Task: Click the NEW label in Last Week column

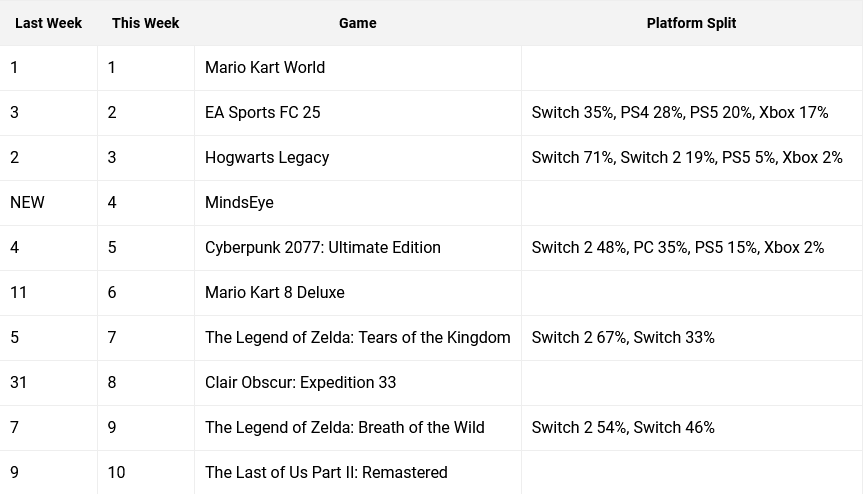Action: pyautogui.click(x=27, y=203)
